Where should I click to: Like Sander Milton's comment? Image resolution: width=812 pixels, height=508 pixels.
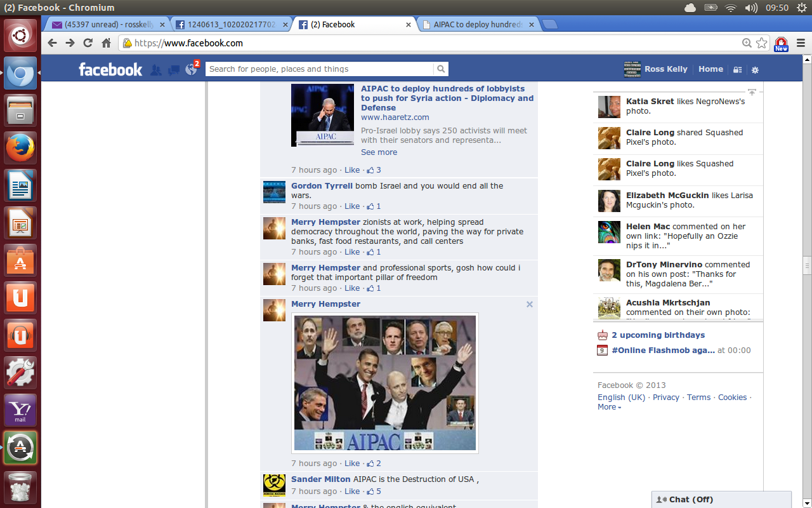(351, 491)
